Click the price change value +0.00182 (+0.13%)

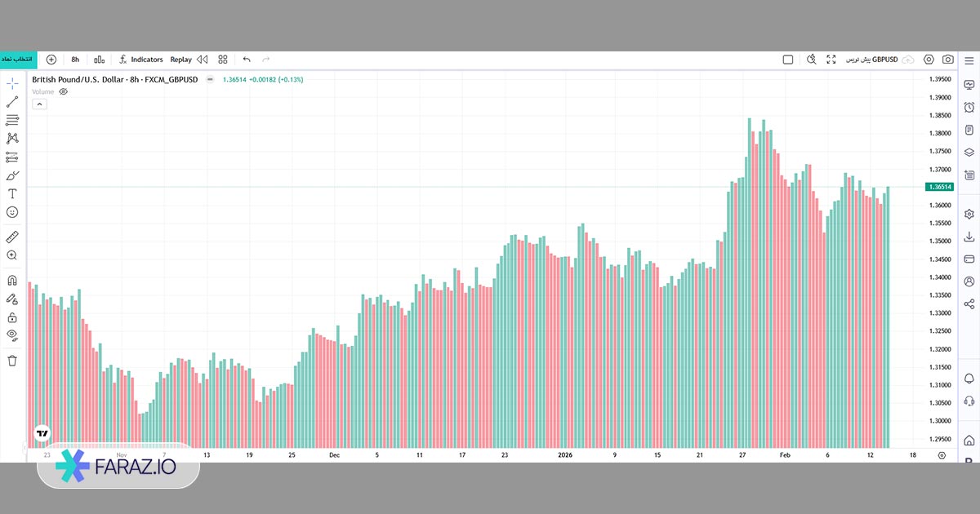(x=275, y=79)
